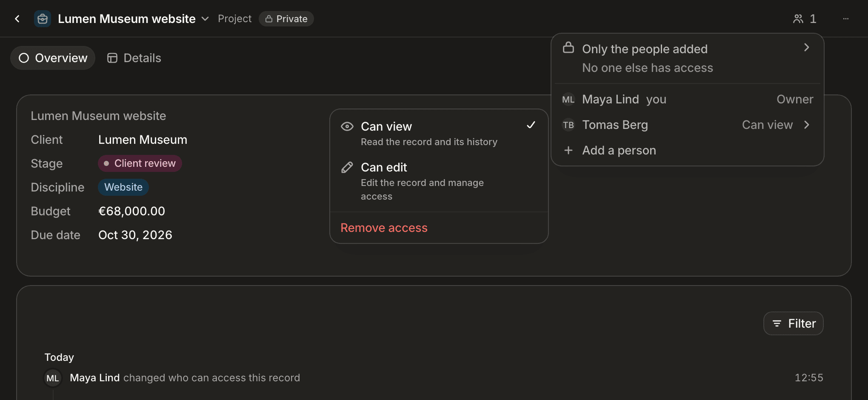Screen dimensions: 868x400
Task: Select the Can edit permission option
Action: point(439,181)
